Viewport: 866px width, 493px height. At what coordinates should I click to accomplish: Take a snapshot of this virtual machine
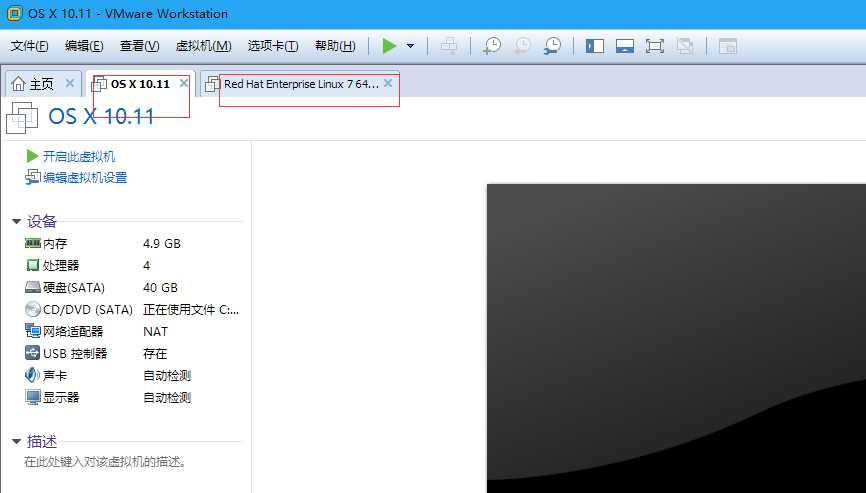[492, 46]
